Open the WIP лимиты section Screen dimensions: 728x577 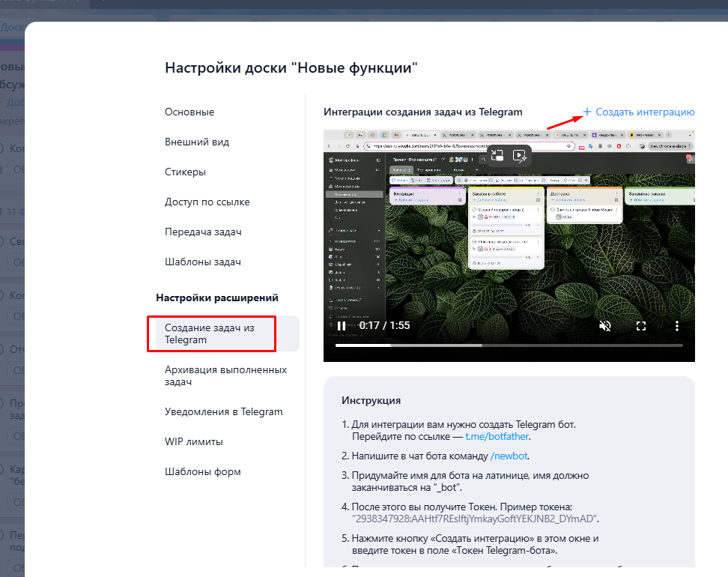(193, 441)
